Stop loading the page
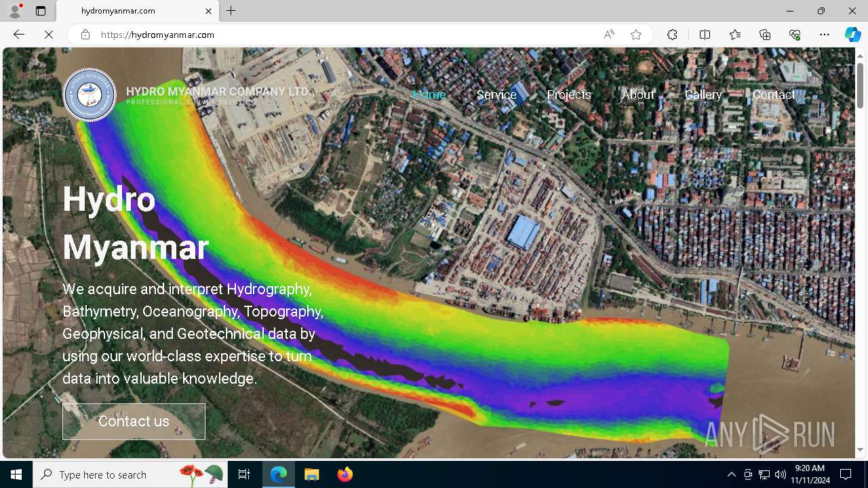This screenshot has height=488, width=868. tap(49, 35)
